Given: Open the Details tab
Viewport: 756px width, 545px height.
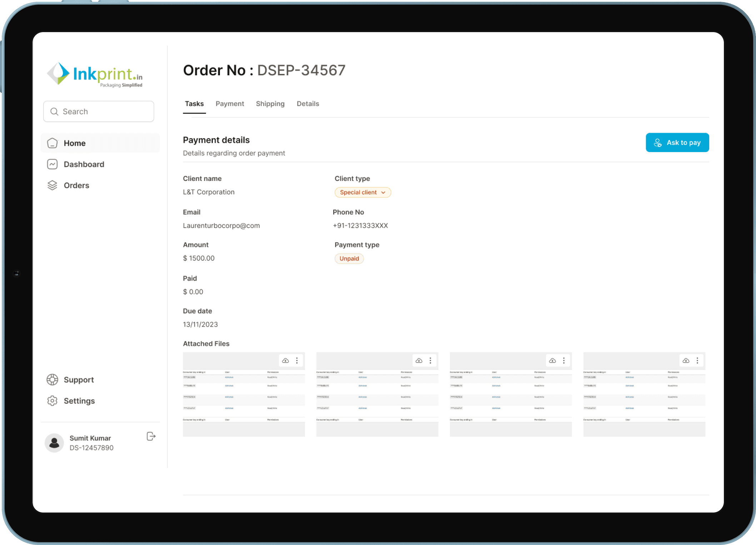Looking at the screenshot, I should click(307, 104).
